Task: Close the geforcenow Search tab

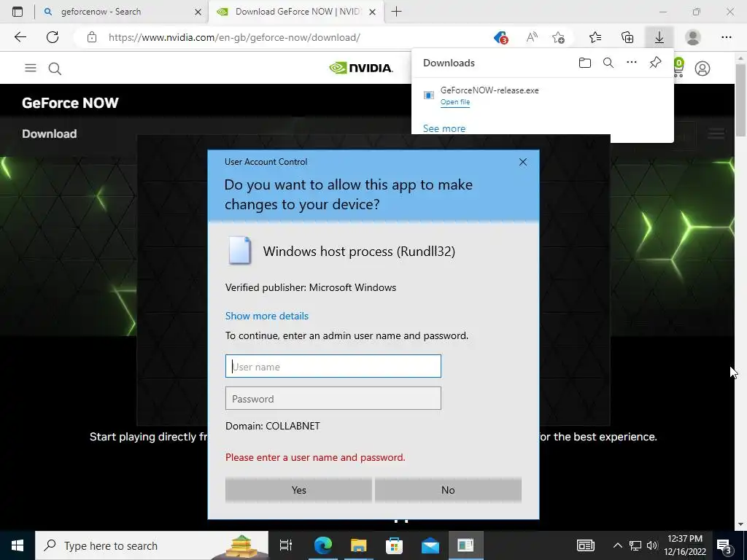Action: [x=198, y=12]
